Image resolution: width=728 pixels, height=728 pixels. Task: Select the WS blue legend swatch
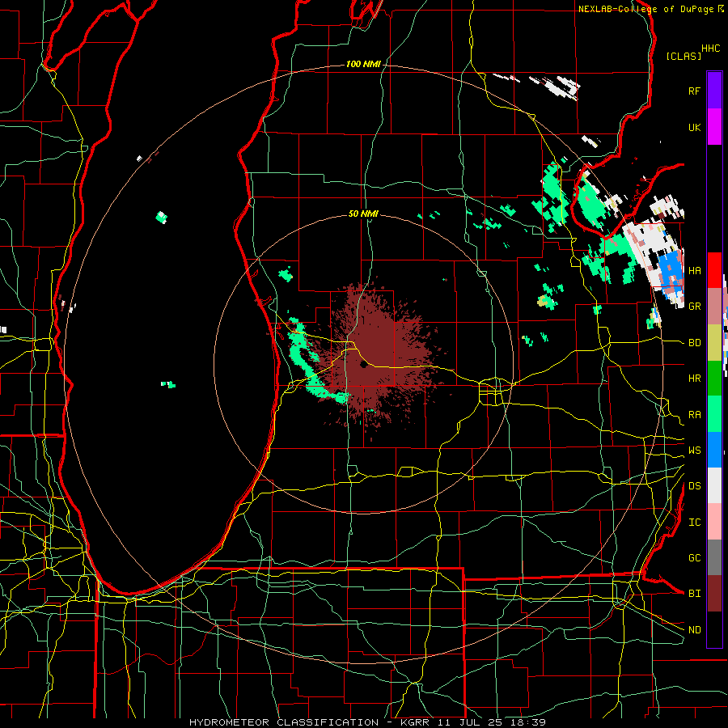tap(714, 450)
